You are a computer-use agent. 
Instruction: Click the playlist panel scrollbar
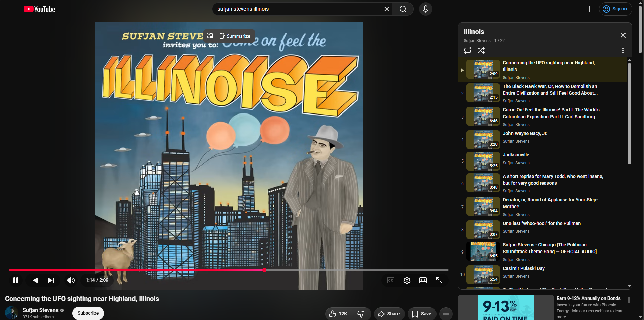tap(629, 113)
